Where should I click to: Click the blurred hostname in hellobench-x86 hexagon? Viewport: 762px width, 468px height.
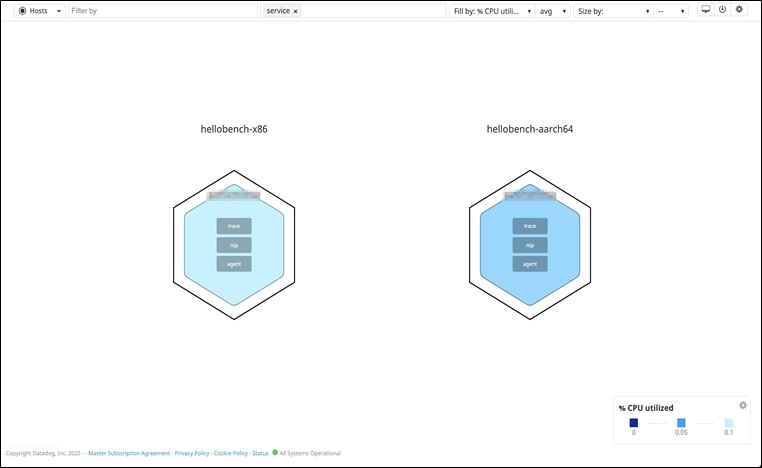(233, 196)
